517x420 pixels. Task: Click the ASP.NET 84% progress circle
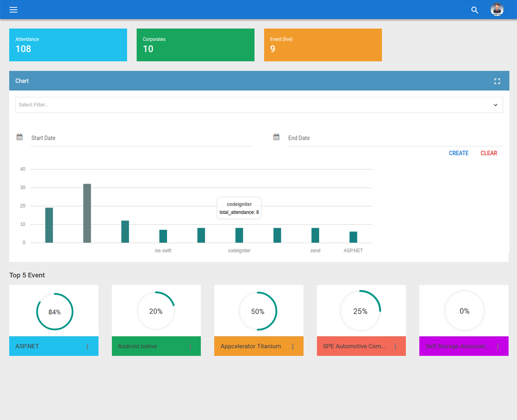[x=55, y=311]
